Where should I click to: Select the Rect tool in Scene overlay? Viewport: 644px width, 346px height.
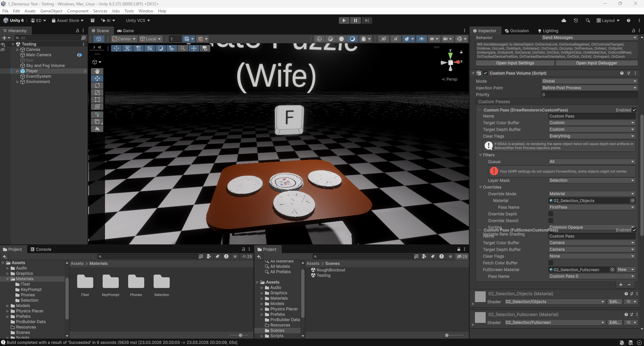point(97,100)
